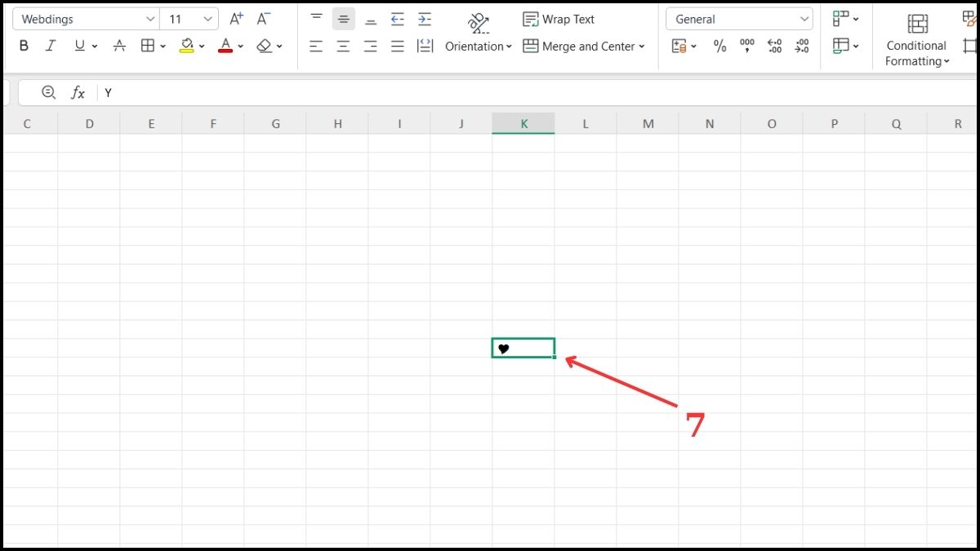Apply italic formatting
The image size is (980, 551).
(50, 46)
